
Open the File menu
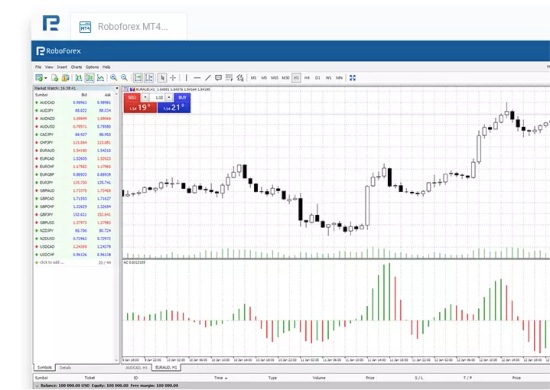pos(38,67)
